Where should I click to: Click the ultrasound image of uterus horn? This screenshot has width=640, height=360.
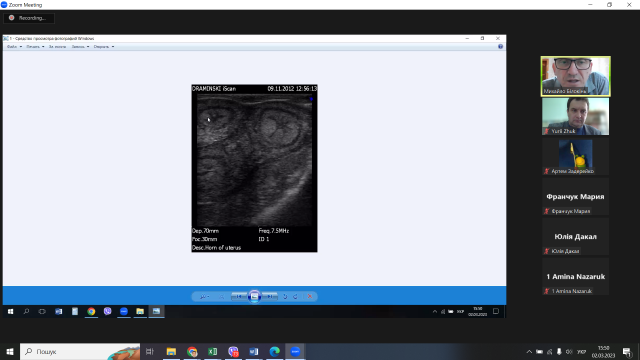[x=254, y=168]
